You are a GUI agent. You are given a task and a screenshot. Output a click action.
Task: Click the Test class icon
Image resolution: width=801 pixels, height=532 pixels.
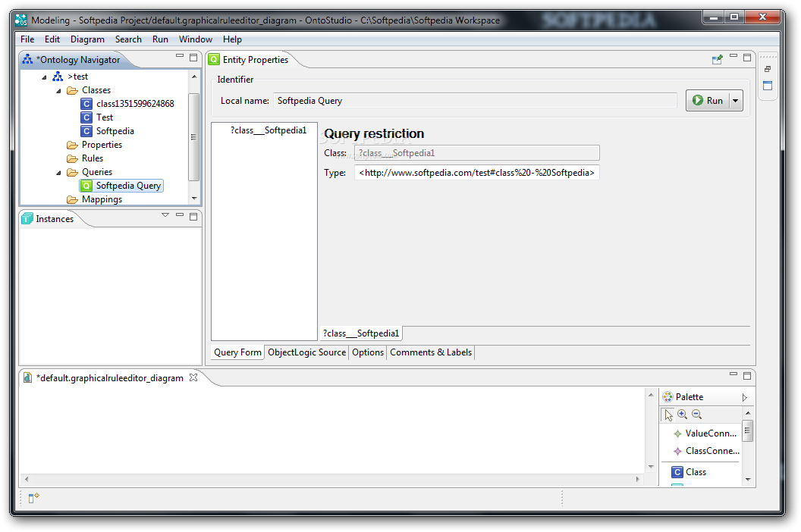(86, 117)
